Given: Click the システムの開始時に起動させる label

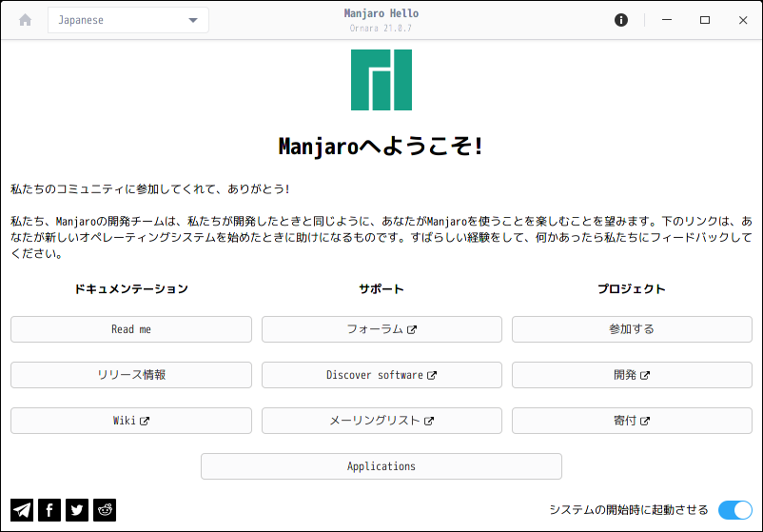Looking at the screenshot, I should (x=629, y=510).
